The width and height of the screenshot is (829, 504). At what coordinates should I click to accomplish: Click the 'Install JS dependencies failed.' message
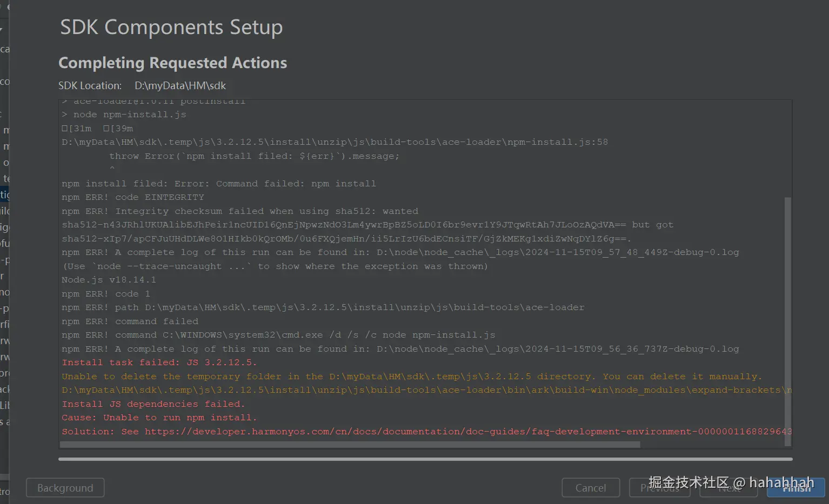tap(153, 404)
